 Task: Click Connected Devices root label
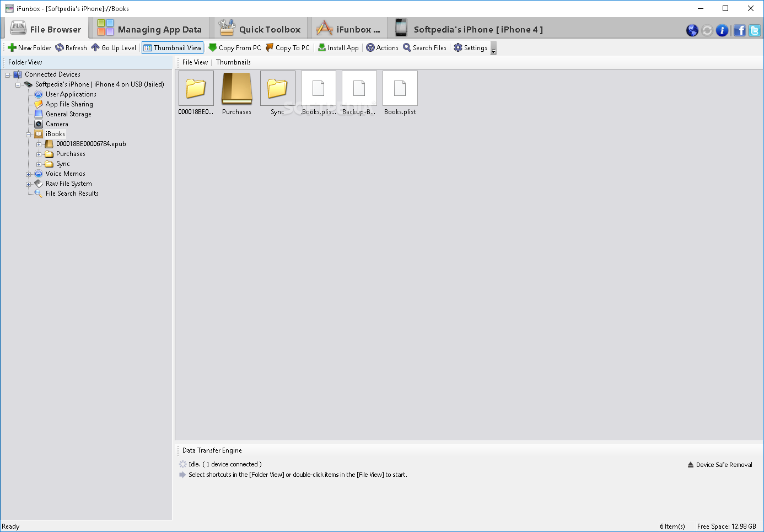52,74
